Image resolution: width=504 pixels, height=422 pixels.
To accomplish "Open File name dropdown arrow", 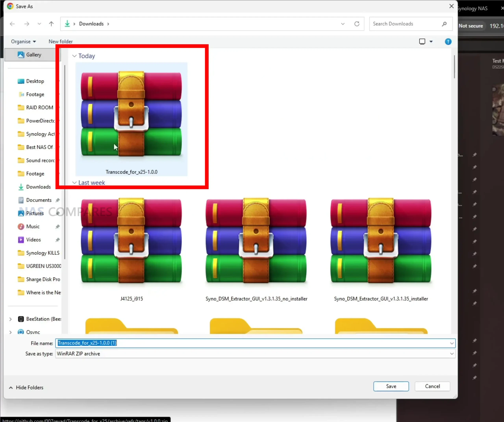I will [452, 343].
